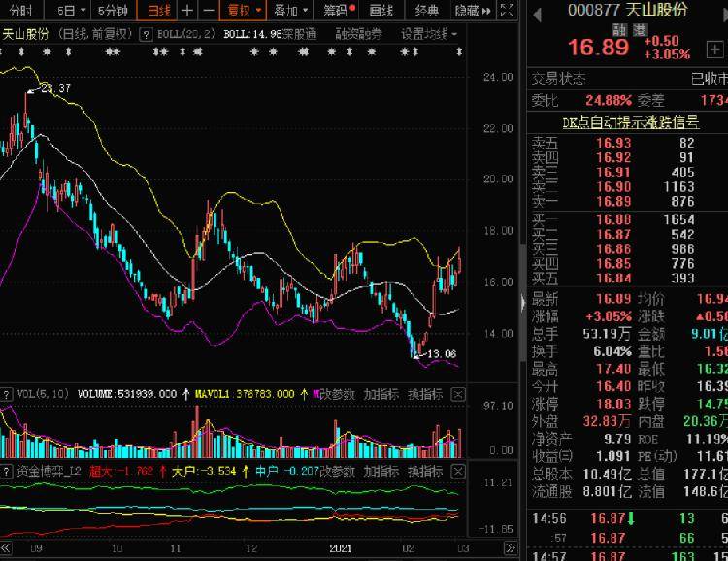Close the VOL indicator panel
The width and height of the screenshot is (728, 561).
[x=459, y=394]
